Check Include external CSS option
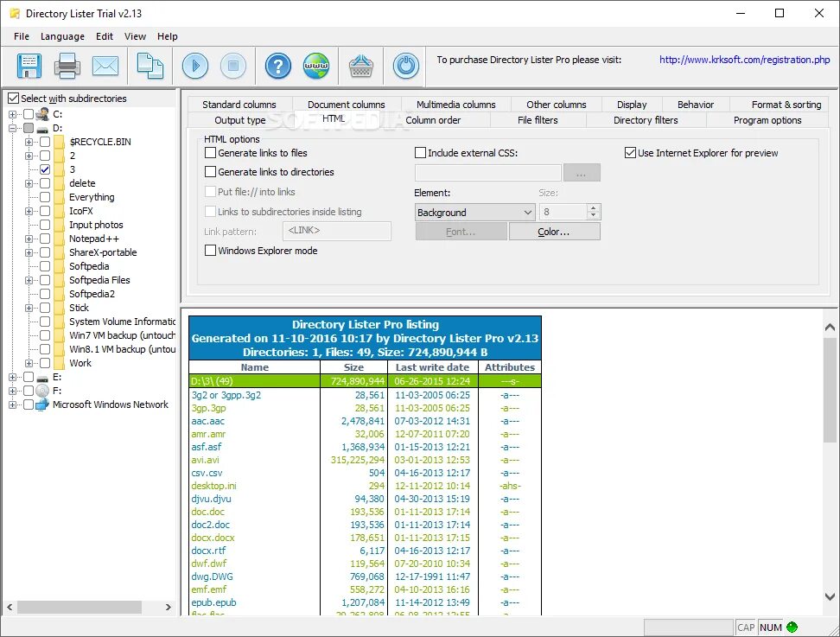This screenshot has width=840, height=637. [421, 153]
